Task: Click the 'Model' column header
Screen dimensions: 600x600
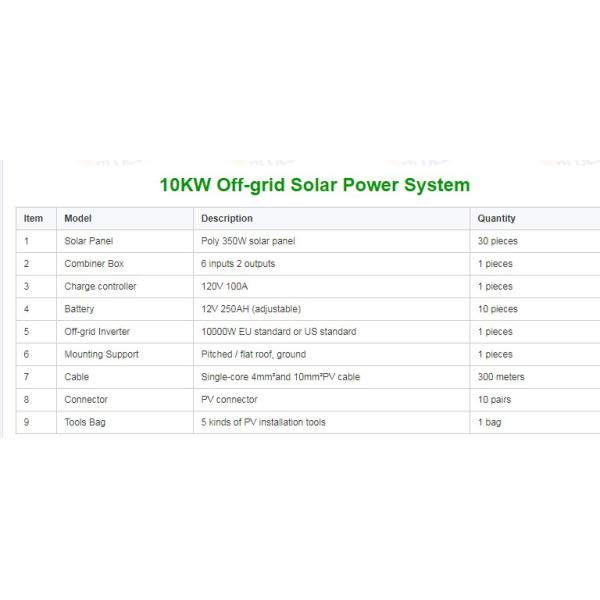Action: tap(78, 218)
